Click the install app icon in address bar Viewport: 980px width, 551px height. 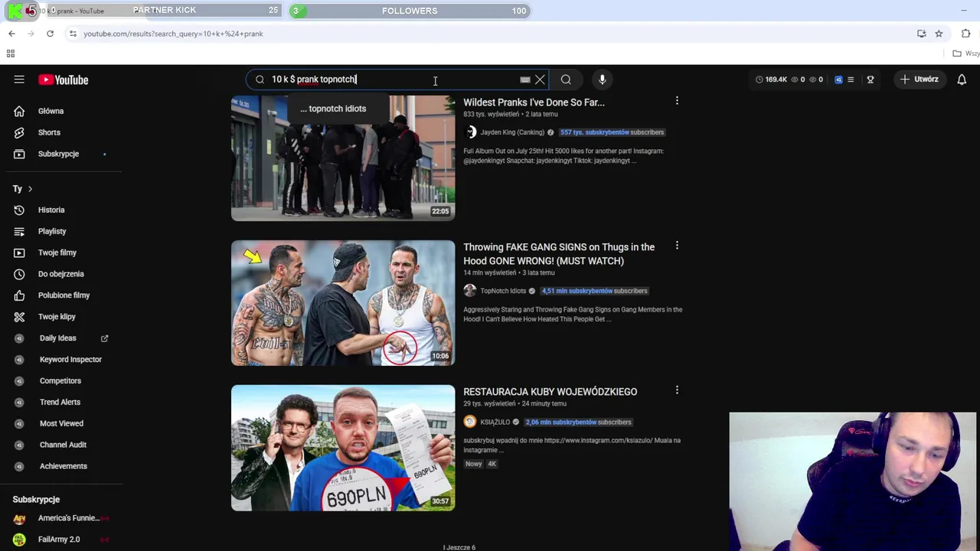[921, 34]
